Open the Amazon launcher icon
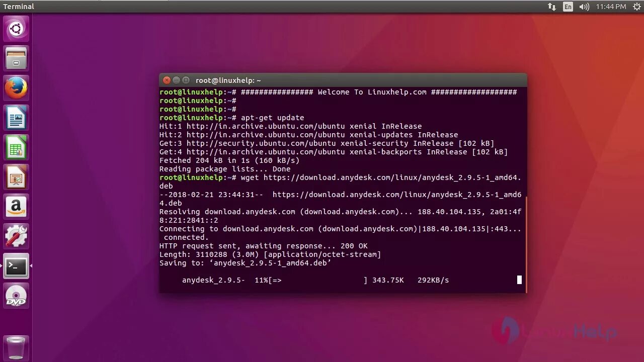This screenshot has height=362, width=644. (x=16, y=206)
